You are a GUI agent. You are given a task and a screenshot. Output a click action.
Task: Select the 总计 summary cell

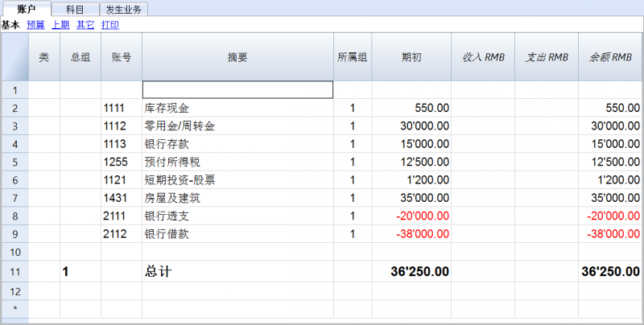click(237, 272)
